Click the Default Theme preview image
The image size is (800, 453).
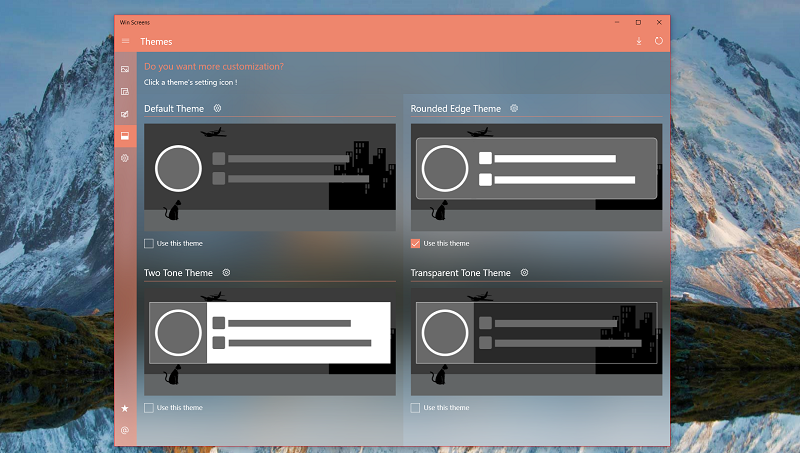(270, 178)
